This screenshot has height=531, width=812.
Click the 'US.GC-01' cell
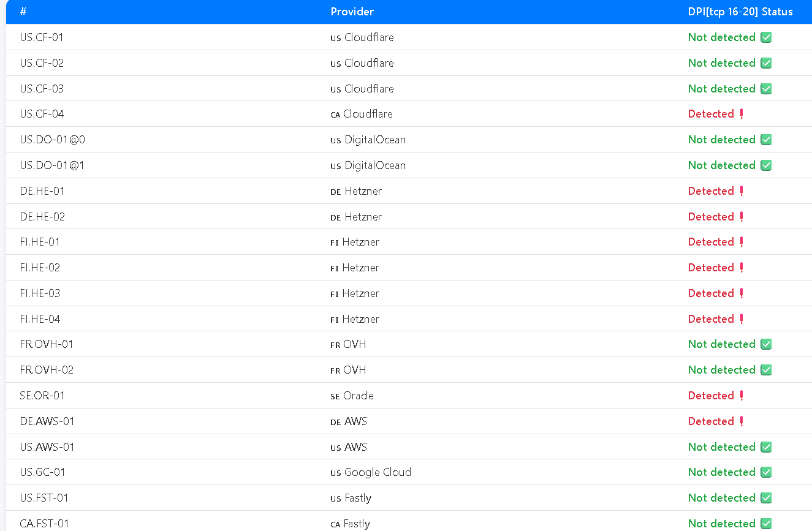point(42,472)
